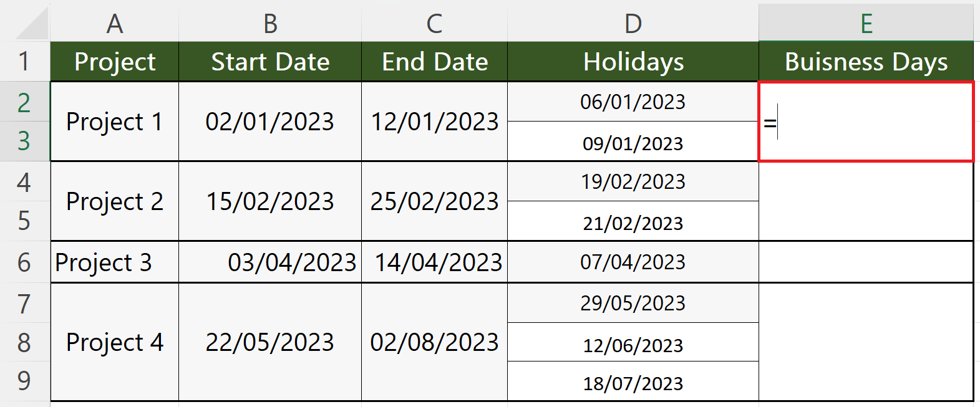Select column B header
The image size is (980, 407).
269,23
